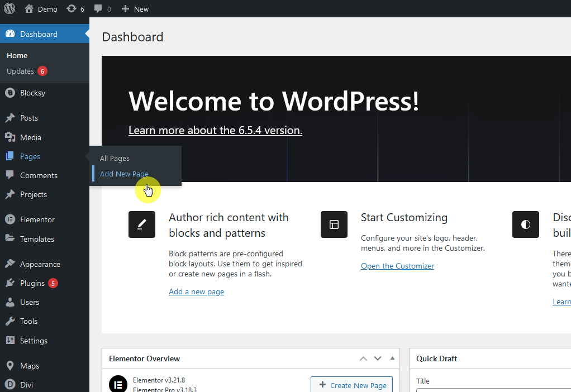Open the Dashboard menu item
571x392 pixels.
tap(45, 34)
